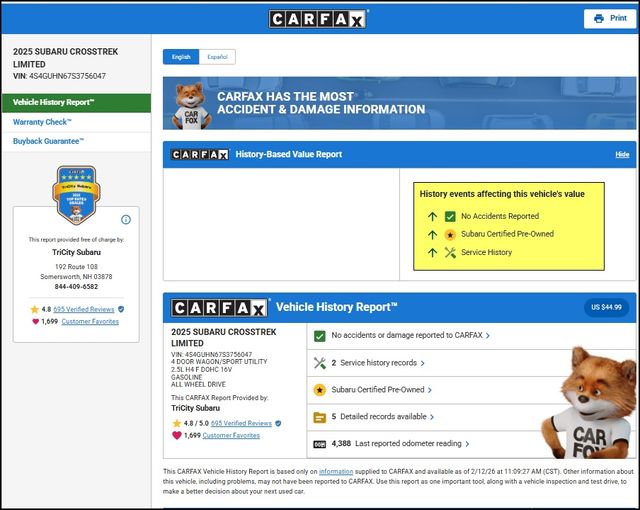Click the Subaru Certified star icon in yellow box

click(x=449, y=235)
